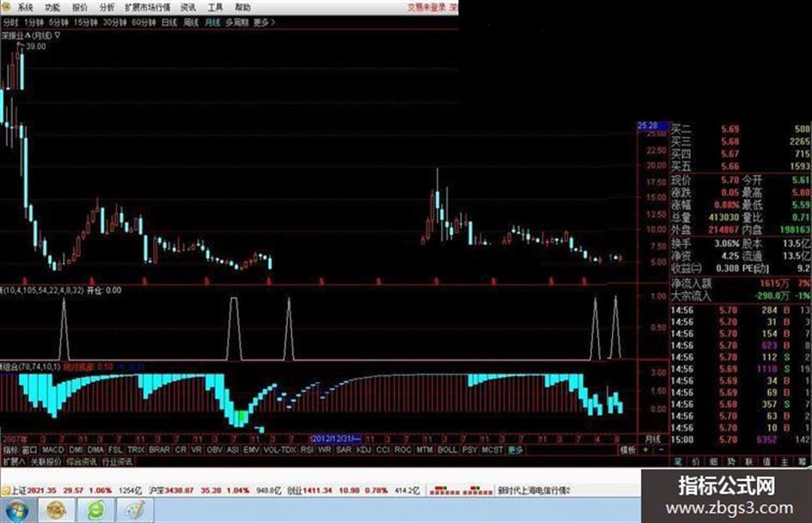Select the CR indicator

coord(180,450)
